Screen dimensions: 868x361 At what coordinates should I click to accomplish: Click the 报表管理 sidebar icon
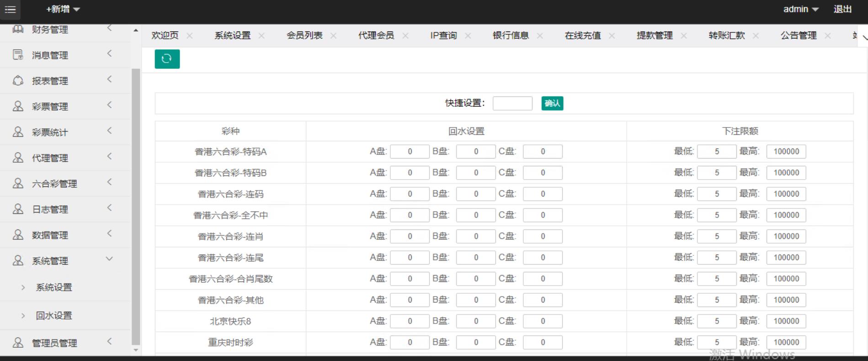point(18,80)
